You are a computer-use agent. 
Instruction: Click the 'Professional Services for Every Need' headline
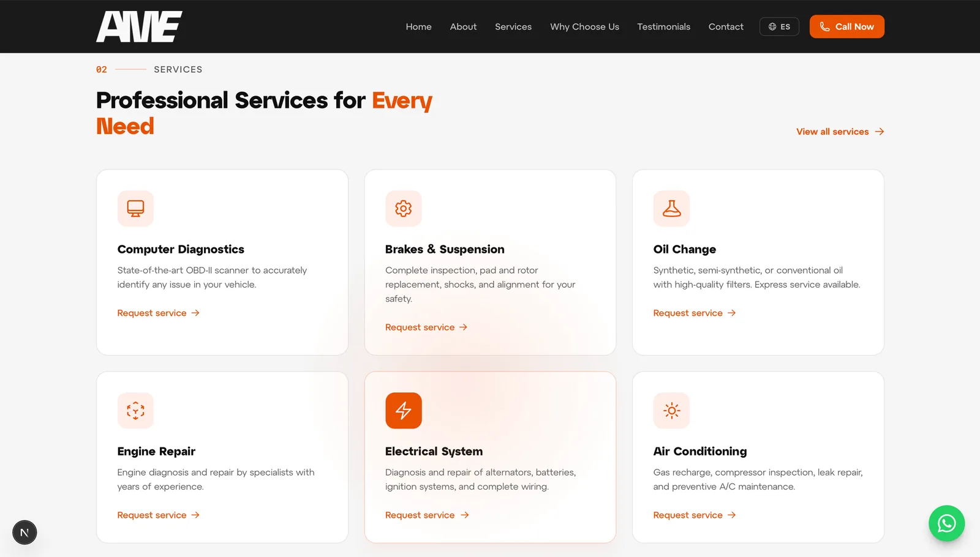[264, 113]
